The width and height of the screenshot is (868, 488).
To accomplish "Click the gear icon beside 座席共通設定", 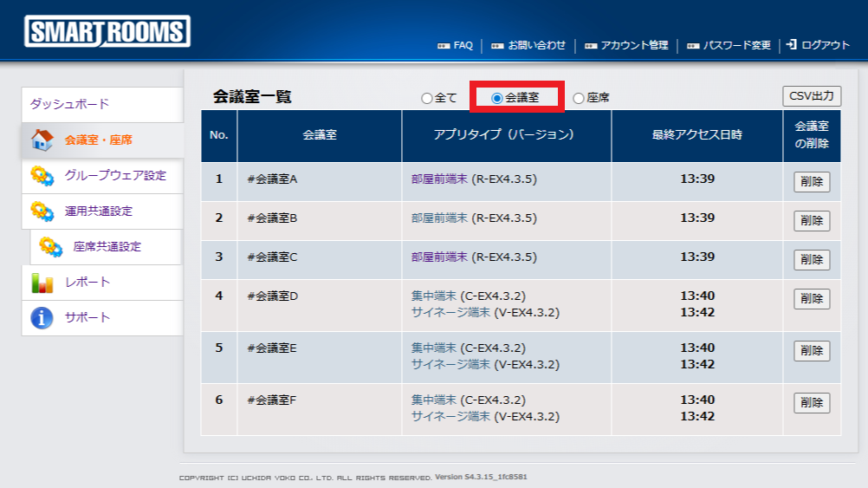I will 51,247.
